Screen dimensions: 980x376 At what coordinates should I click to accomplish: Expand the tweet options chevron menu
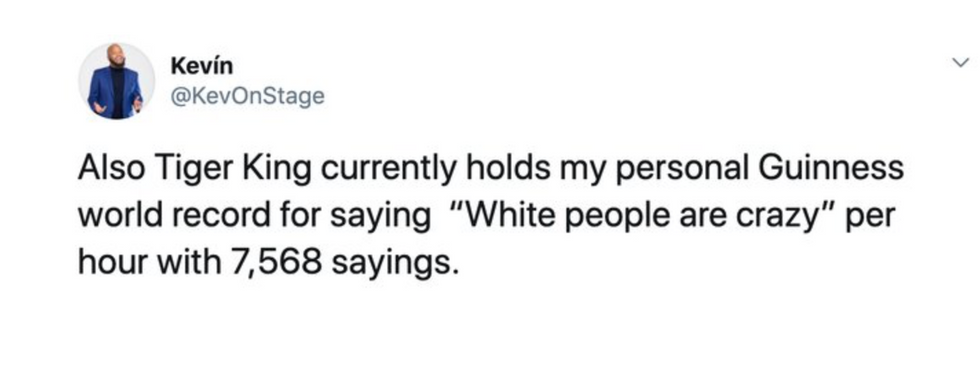pos(960,62)
